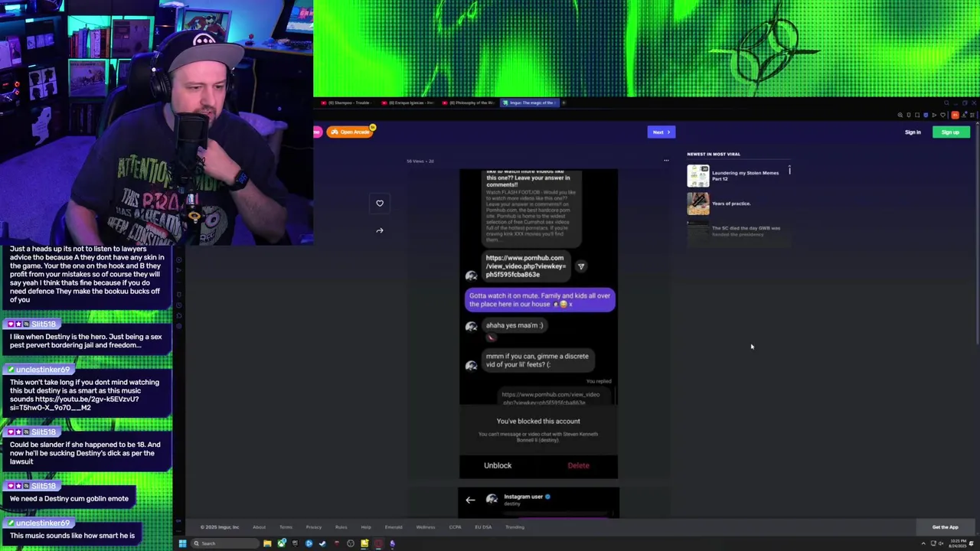This screenshot has width=980, height=551.
Task: Click the Help footer link
Action: (x=366, y=527)
